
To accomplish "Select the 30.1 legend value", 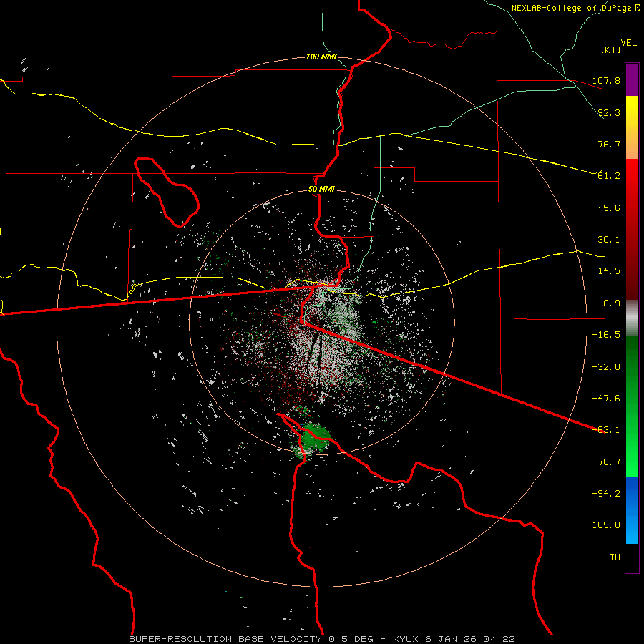I will coord(609,240).
